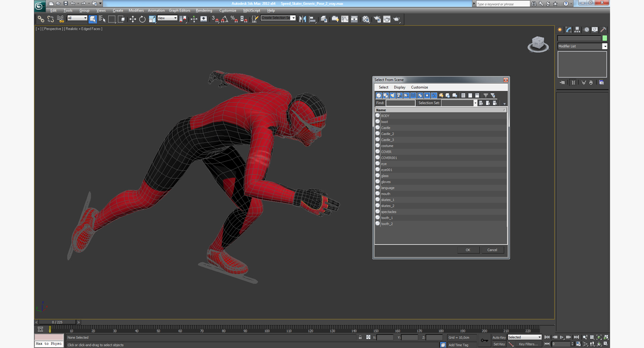The image size is (644, 348).
Task: Open Motion tab in command panel
Action: 586,30
